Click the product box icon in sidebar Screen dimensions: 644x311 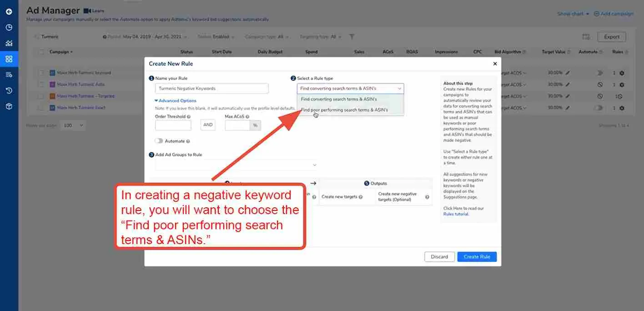[x=9, y=106]
